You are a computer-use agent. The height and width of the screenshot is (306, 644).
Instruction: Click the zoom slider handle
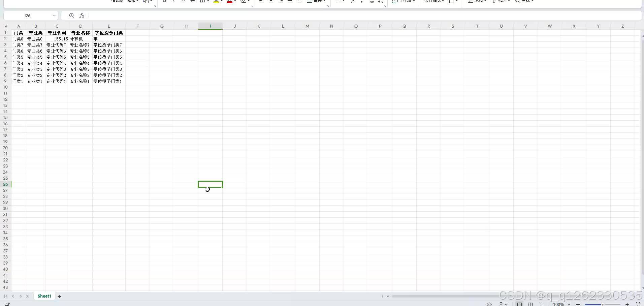[603, 305]
